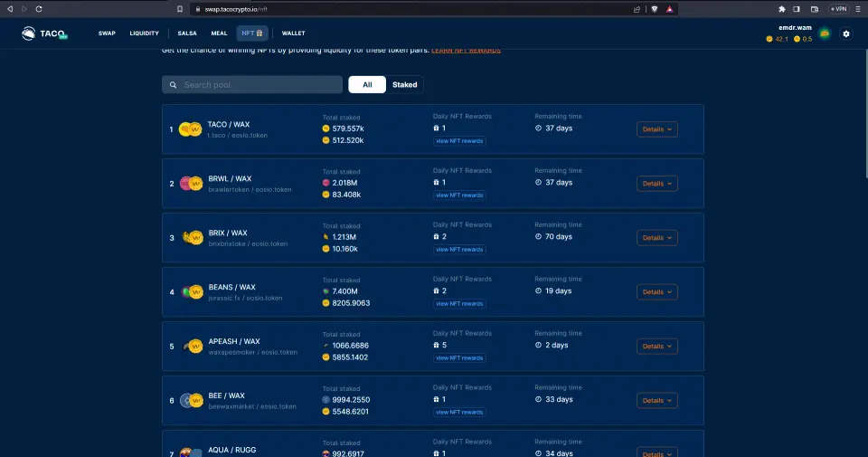Go to the LIQUIDITY page
Viewport: 868px width, 457px height.
point(144,33)
